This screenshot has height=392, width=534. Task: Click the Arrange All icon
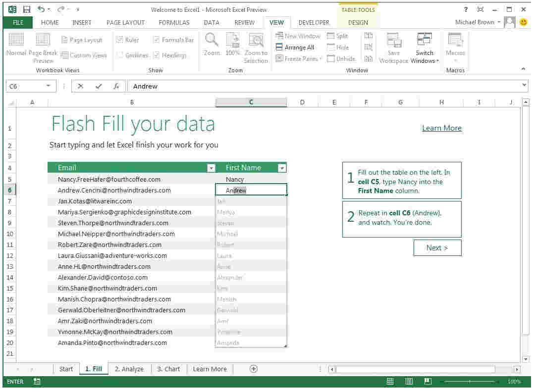tap(296, 47)
